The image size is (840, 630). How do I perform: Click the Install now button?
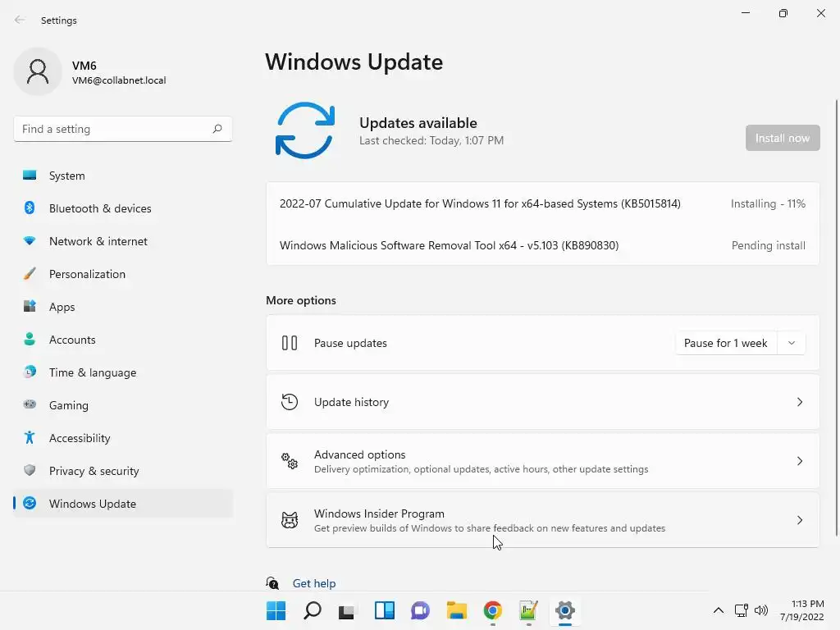click(782, 138)
